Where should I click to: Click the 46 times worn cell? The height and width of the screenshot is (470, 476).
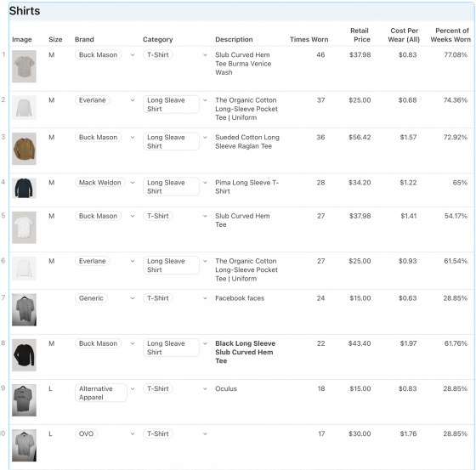tap(320, 55)
